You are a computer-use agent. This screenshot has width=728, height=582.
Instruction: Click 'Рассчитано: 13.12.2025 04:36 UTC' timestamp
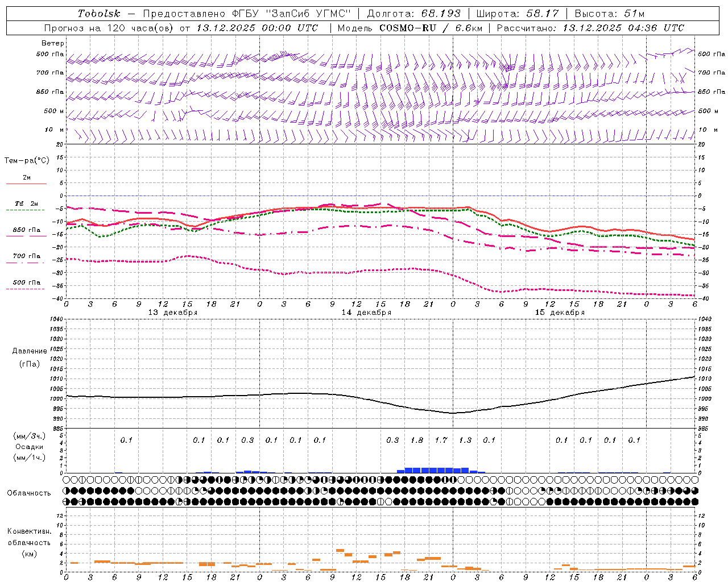click(x=590, y=28)
